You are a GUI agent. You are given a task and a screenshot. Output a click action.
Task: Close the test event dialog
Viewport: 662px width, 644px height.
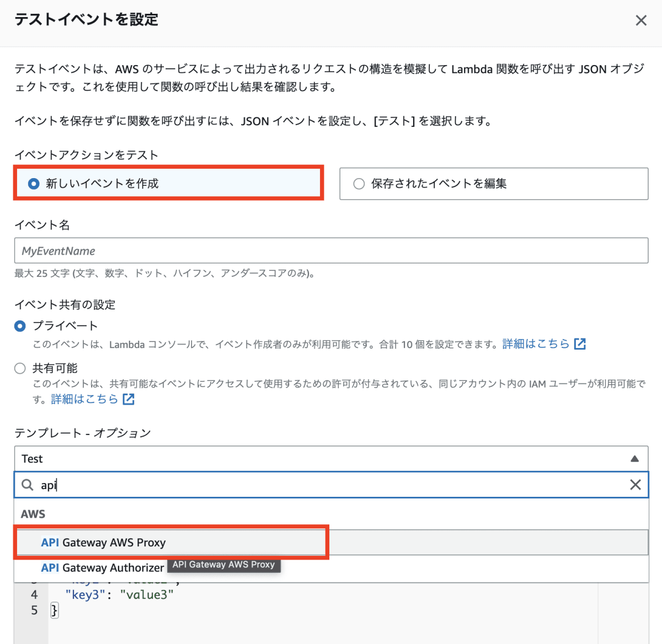641,20
